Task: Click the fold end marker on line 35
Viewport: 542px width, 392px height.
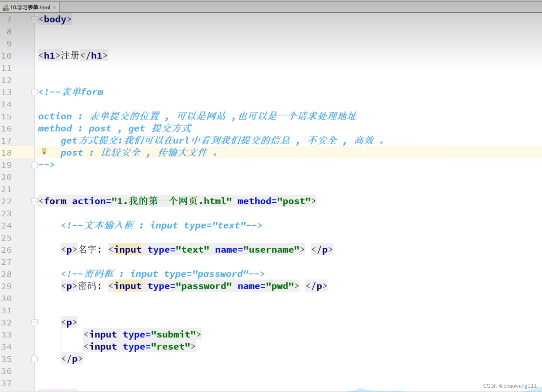Action: [x=34, y=359]
